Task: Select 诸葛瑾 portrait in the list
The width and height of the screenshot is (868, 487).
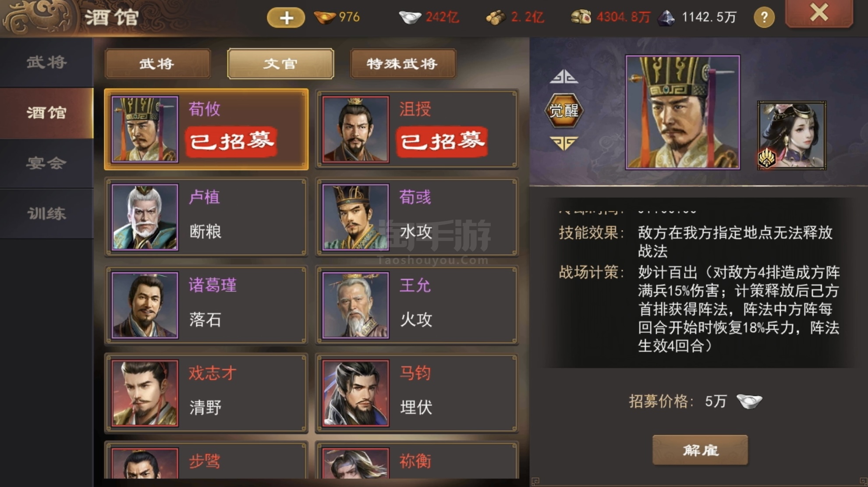Action: (145, 305)
